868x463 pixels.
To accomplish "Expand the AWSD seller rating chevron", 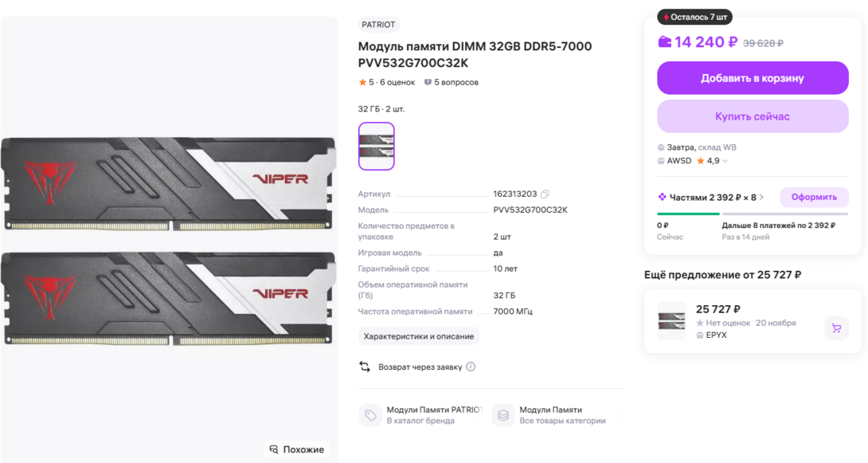I will [725, 161].
